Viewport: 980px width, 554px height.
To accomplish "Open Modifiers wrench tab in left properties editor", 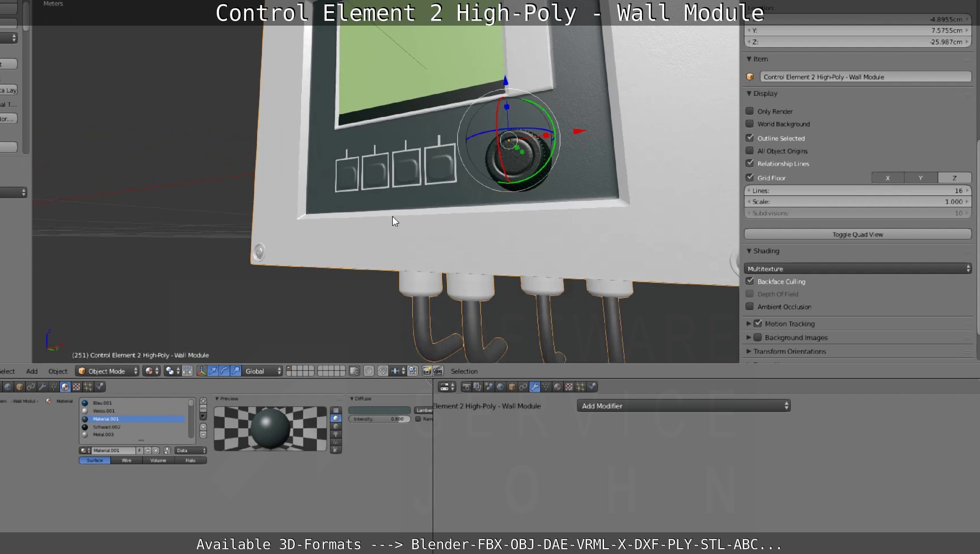I will [x=42, y=387].
